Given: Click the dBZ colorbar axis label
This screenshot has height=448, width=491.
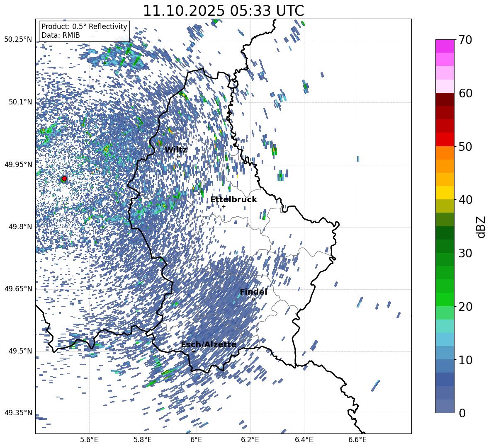Looking at the screenshot, I should tap(481, 227).
